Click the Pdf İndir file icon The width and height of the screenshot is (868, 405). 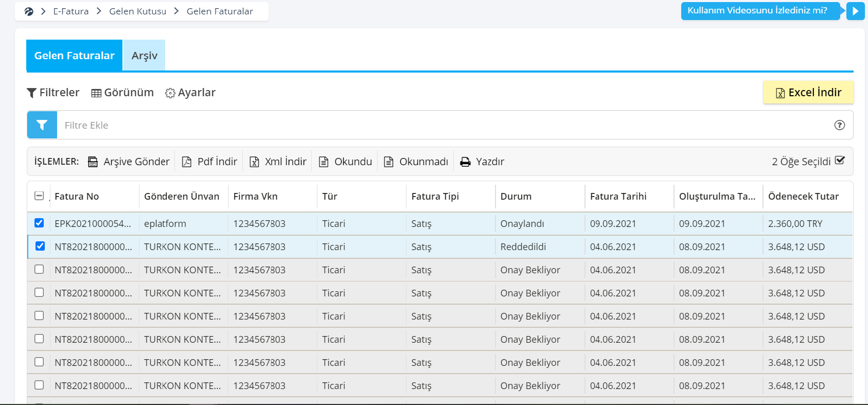click(187, 162)
